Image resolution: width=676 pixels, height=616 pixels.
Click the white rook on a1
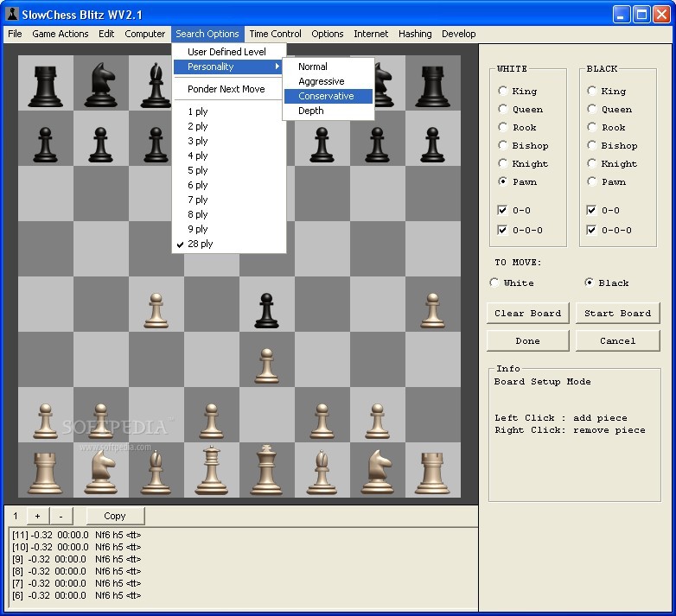point(45,473)
